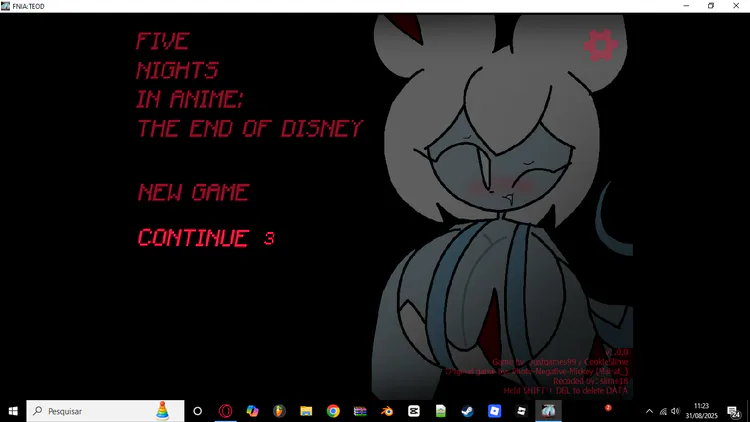This screenshot has height=422, width=750.
Task: Open File Explorer from the taskbar
Action: 306,411
